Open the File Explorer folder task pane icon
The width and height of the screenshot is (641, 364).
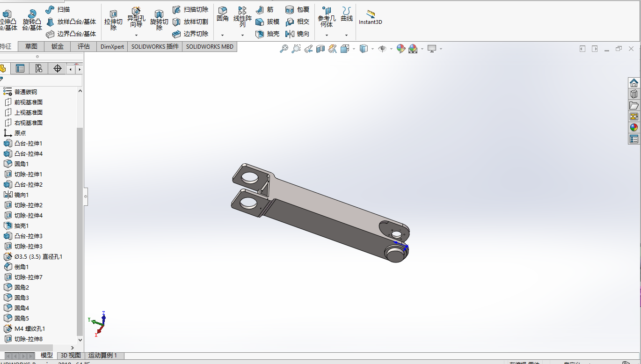pyautogui.click(x=634, y=105)
